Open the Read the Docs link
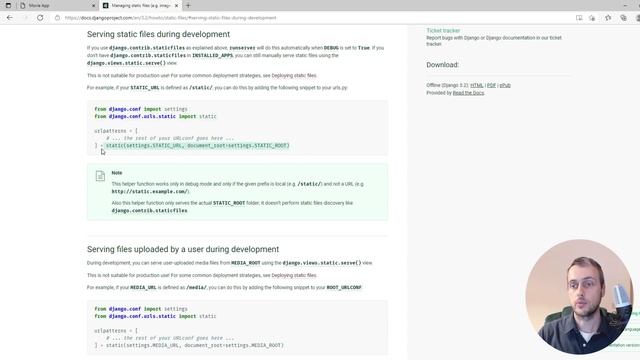The height and width of the screenshot is (360, 640). click(468, 93)
